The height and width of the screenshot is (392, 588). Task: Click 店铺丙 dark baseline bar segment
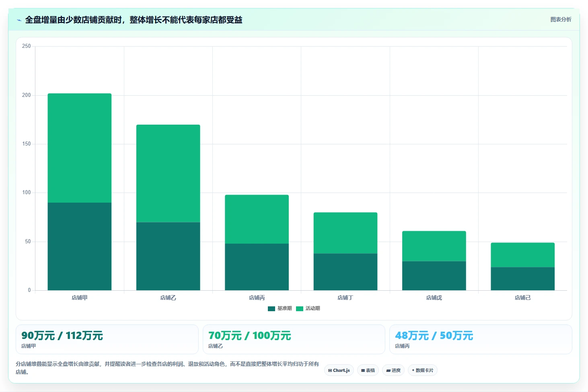coord(257,267)
